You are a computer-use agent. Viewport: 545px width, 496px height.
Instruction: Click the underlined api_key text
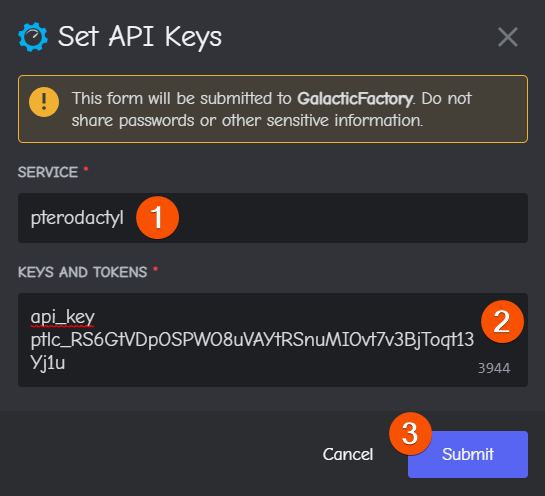63,317
